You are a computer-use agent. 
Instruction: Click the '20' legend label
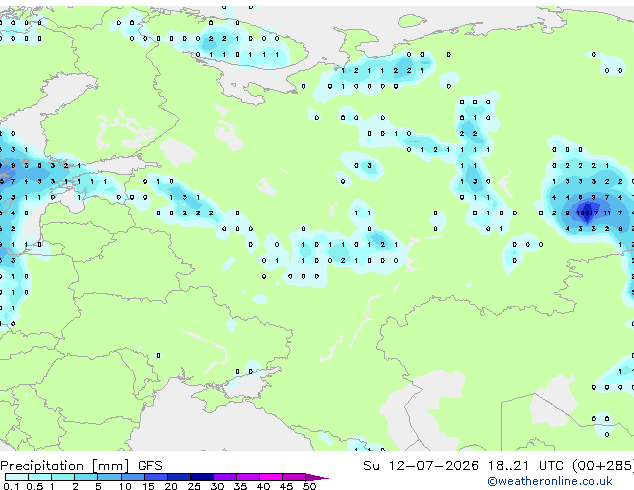click(x=171, y=486)
